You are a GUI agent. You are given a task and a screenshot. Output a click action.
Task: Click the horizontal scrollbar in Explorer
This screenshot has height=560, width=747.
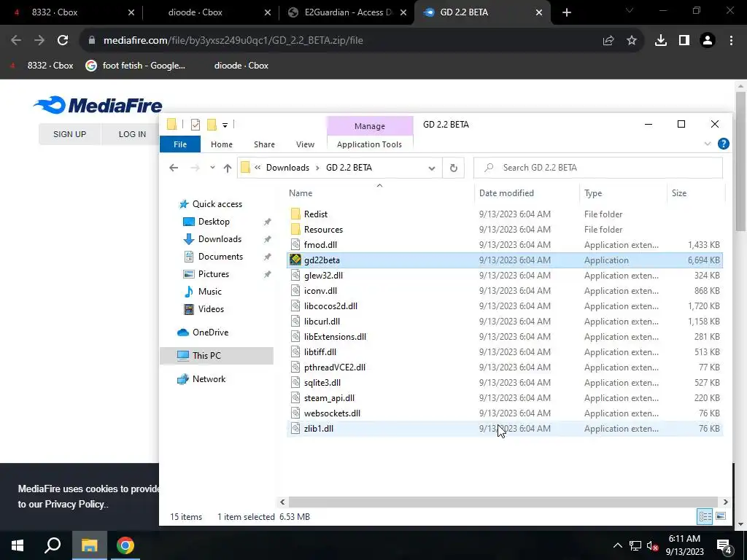coord(503,502)
